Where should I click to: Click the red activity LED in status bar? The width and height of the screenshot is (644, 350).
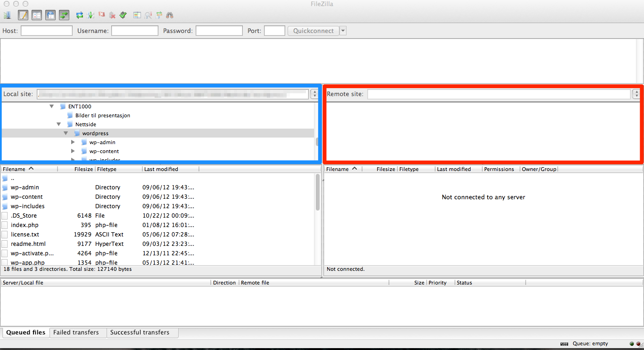tap(639, 344)
